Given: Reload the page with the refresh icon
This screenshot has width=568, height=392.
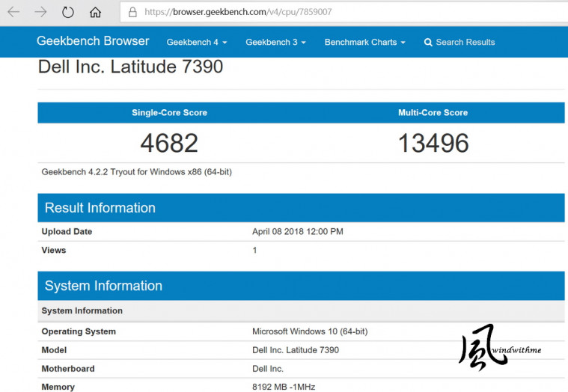Looking at the screenshot, I should [x=68, y=12].
